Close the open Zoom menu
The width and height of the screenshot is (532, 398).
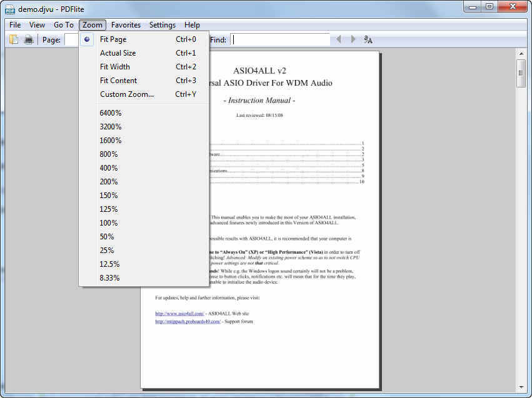tap(93, 25)
